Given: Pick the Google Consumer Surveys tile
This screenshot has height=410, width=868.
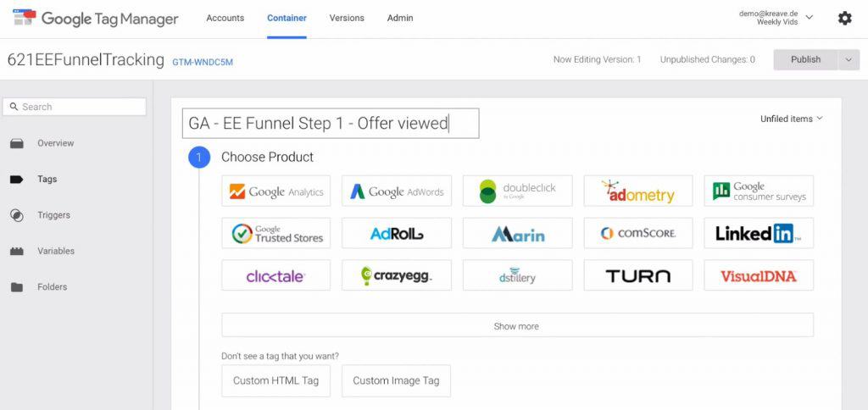Looking at the screenshot, I should [759, 191].
